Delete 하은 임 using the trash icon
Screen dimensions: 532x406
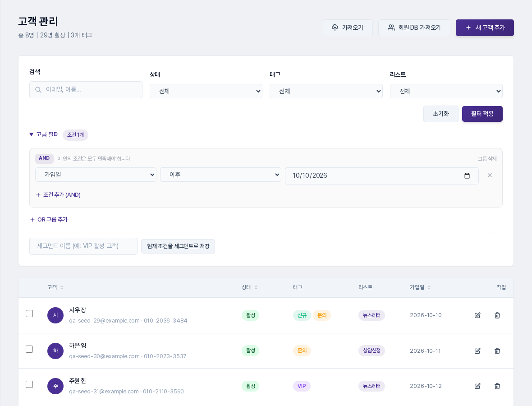click(x=497, y=351)
